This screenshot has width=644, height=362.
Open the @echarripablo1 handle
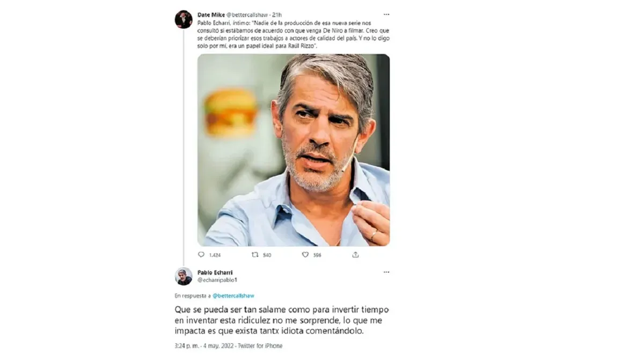coord(217,280)
